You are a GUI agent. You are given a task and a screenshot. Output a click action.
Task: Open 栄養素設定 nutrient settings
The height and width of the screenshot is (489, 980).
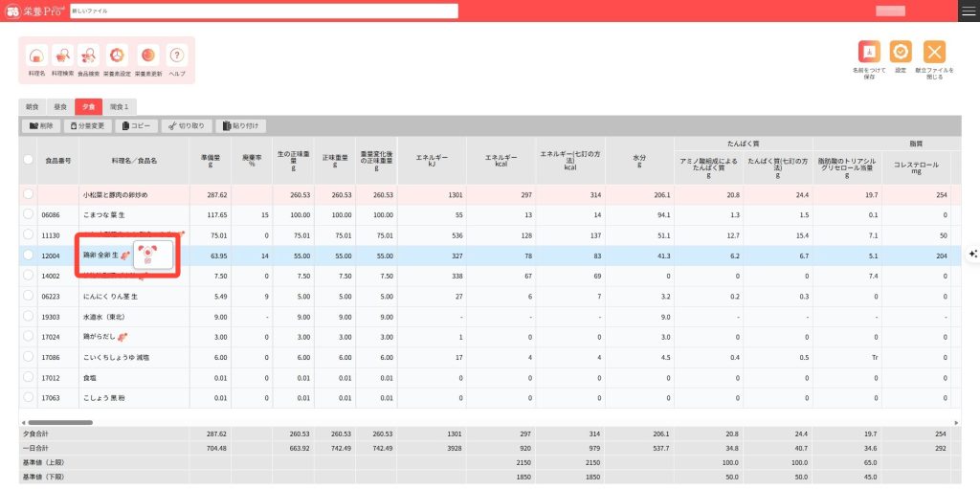pos(116,58)
